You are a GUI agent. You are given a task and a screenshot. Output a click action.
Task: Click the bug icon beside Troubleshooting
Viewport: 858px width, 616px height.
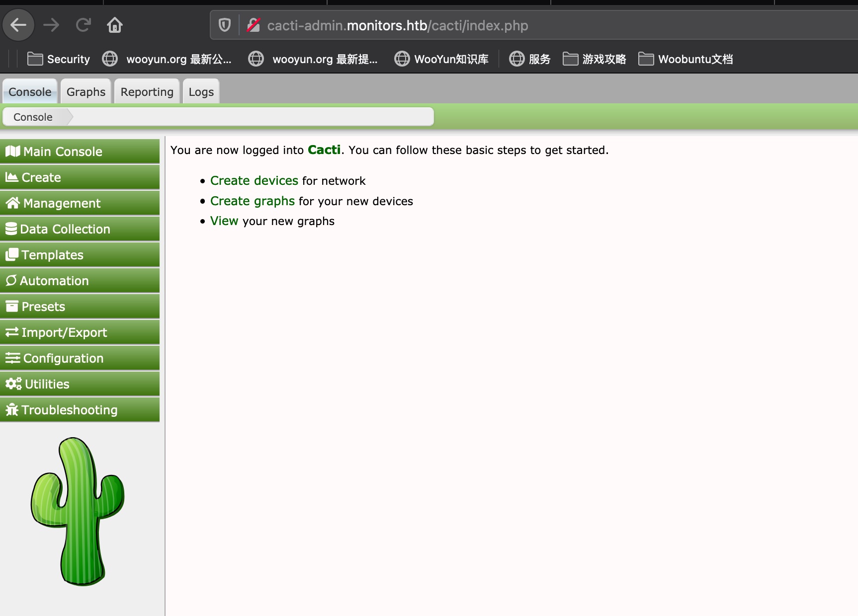point(12,409)
